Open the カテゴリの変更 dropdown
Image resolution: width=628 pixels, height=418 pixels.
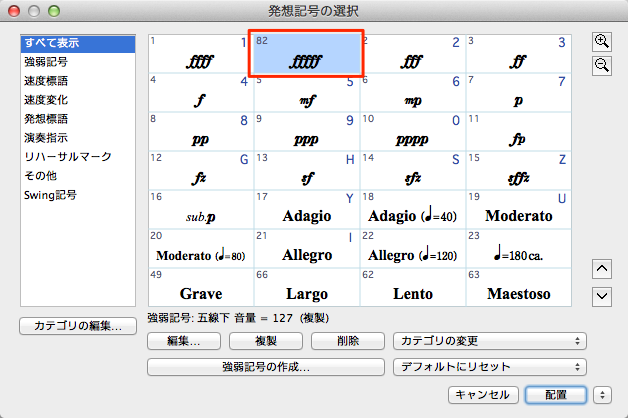(x=490, y=341)
